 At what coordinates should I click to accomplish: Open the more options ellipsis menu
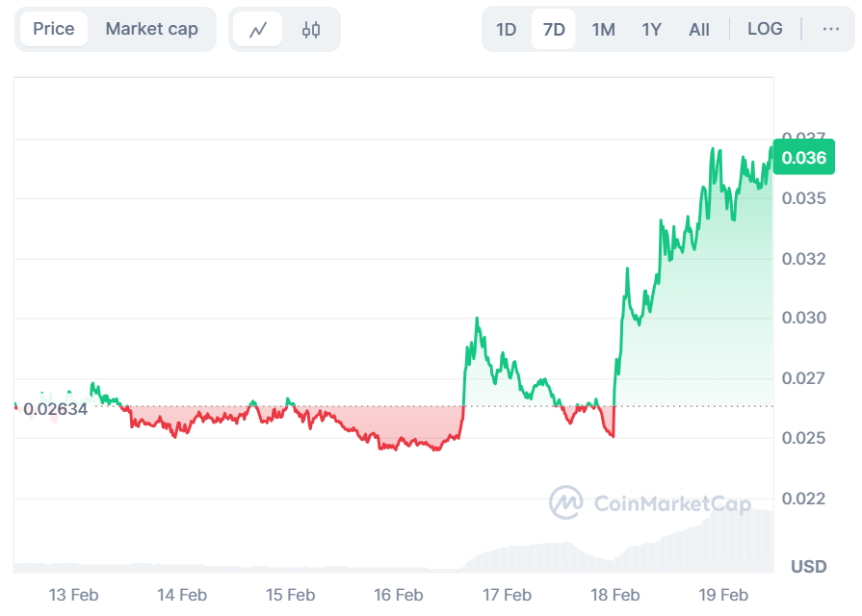pos(831,29)
